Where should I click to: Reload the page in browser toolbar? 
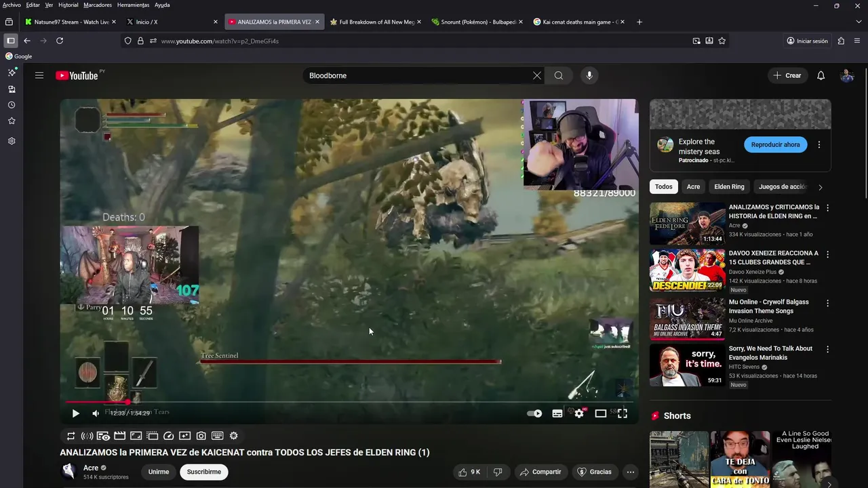point(60,41)
